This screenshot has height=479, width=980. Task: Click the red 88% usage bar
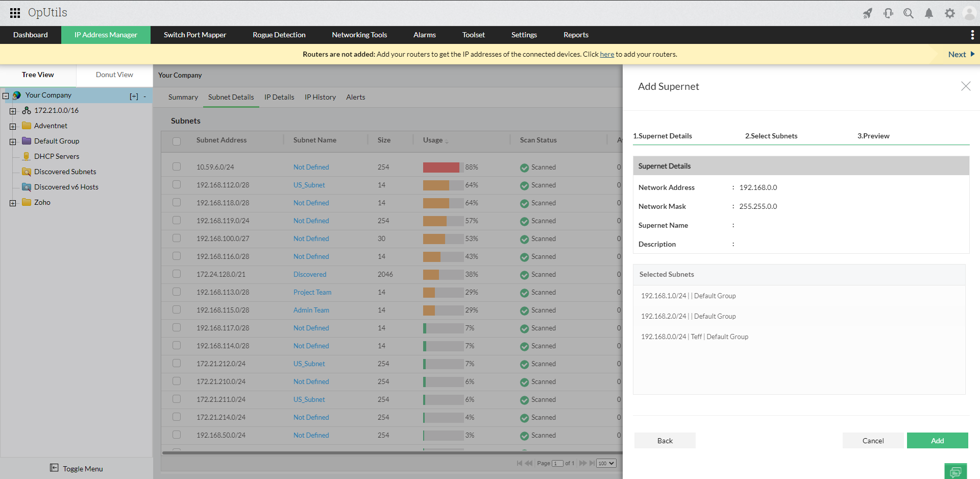point(441,167)
